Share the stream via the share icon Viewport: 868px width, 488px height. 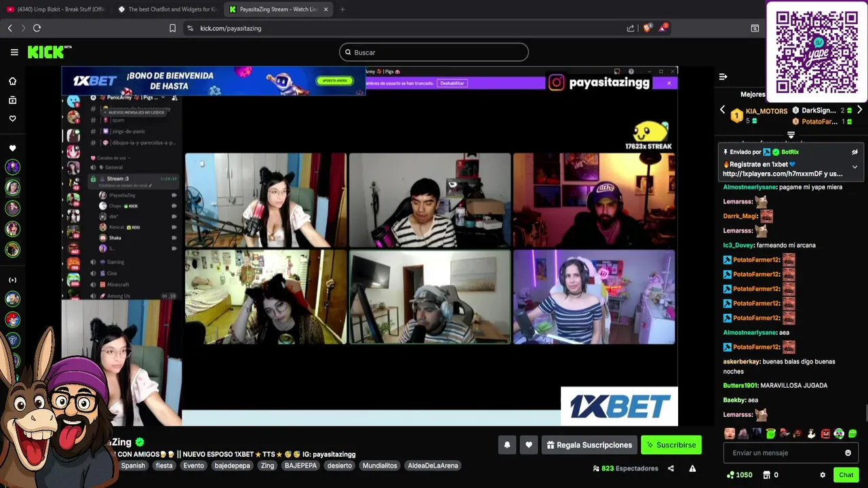tap(671, 468)
